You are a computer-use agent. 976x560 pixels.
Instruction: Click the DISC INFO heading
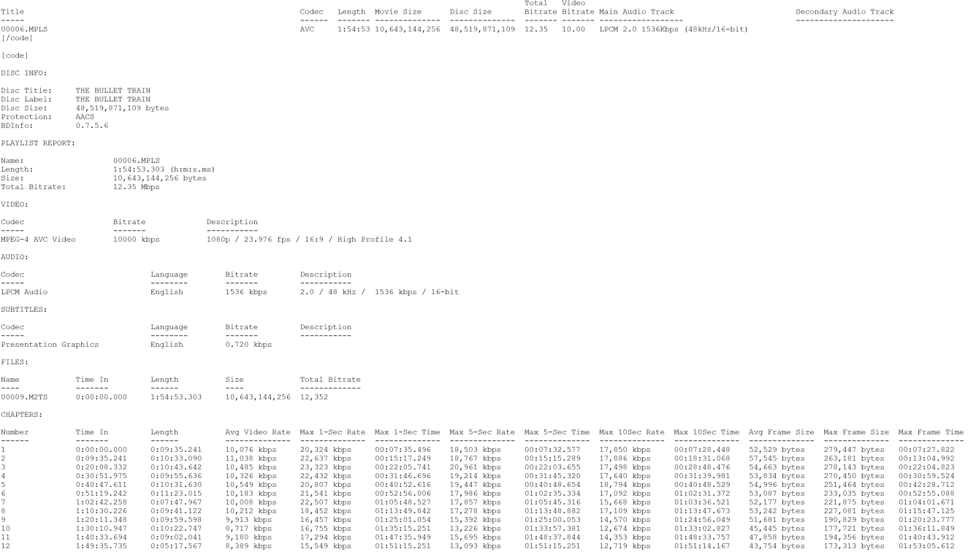point(24,73)
